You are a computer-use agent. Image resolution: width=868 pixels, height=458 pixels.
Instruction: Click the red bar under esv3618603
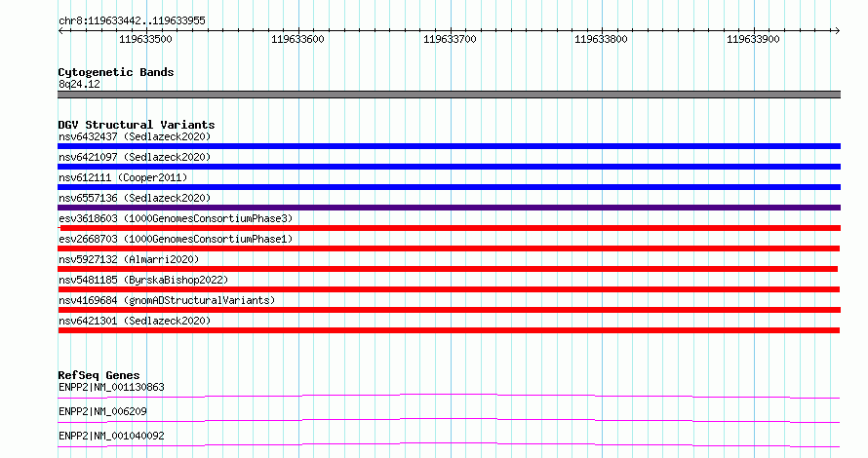coord(449,228)
